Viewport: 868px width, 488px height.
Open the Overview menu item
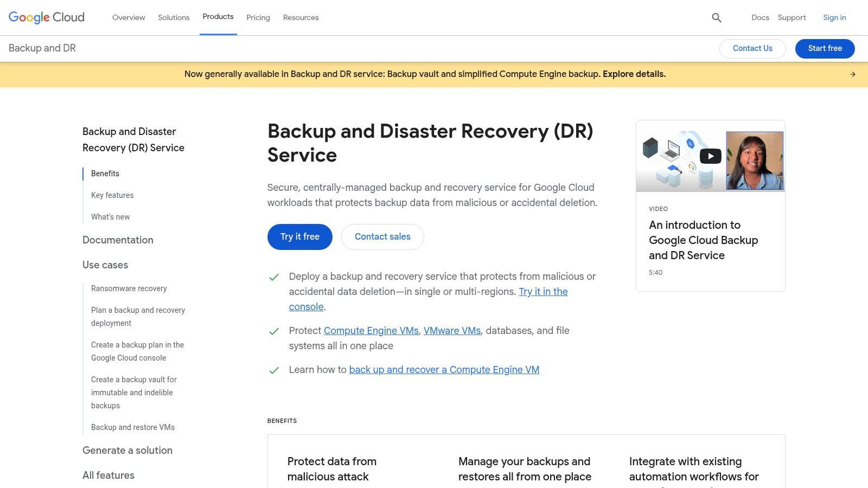129,17
